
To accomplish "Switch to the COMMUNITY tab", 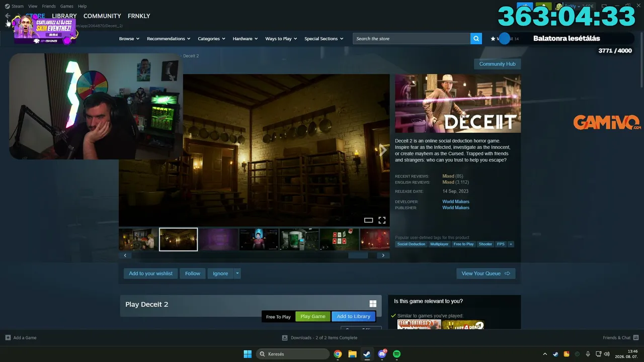I will click(102, 16).
